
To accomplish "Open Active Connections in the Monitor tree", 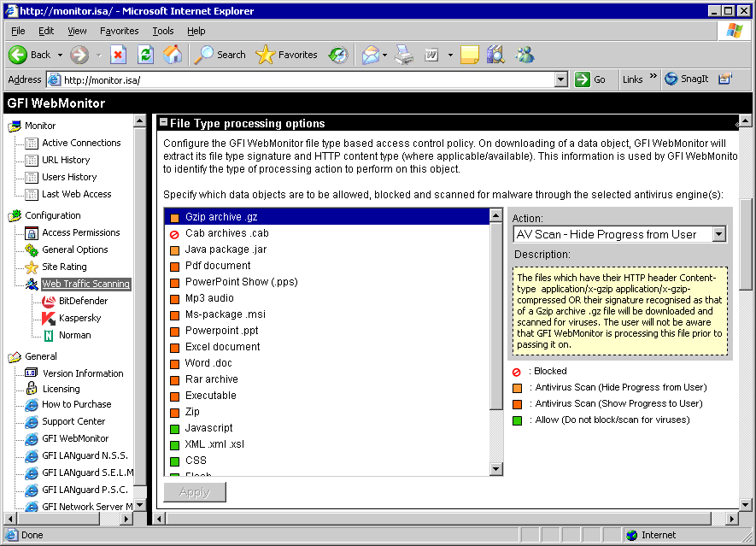I will [x=81, y=143].
